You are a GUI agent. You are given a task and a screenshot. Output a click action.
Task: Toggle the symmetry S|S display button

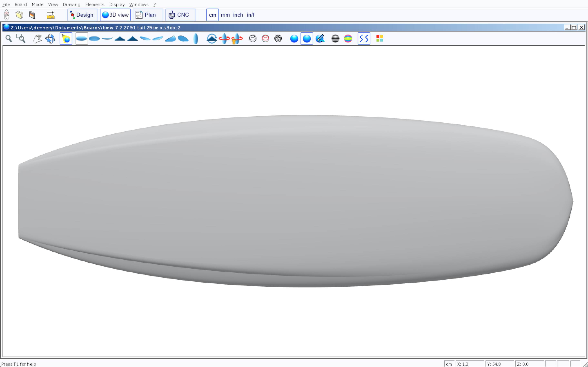[364, 39]
